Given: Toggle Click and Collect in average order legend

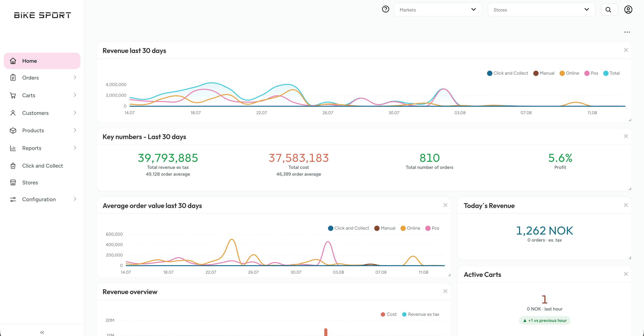Looking at the screenshot, I should coord(348,228).
